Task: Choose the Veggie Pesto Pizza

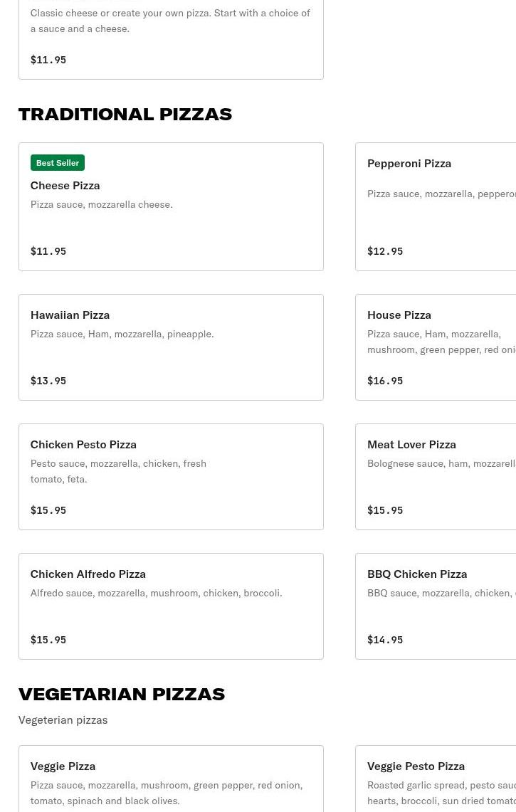Action: coord(436,779)
